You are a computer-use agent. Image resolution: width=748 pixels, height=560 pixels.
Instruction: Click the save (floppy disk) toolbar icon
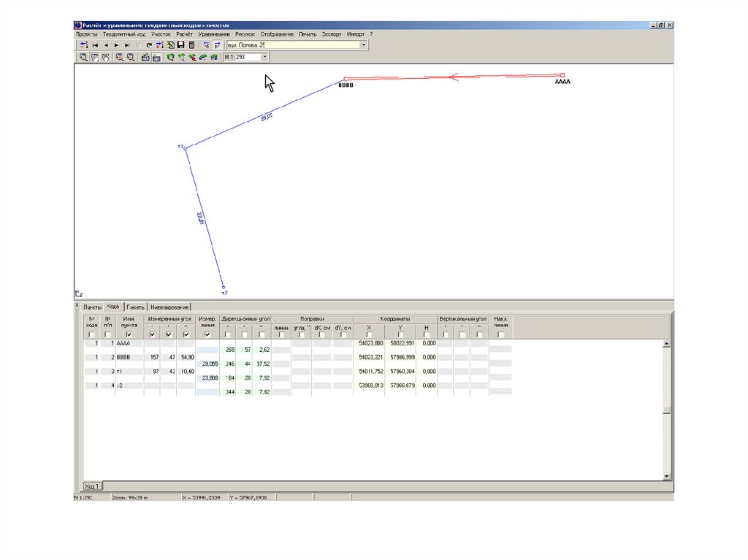[180, 45]
